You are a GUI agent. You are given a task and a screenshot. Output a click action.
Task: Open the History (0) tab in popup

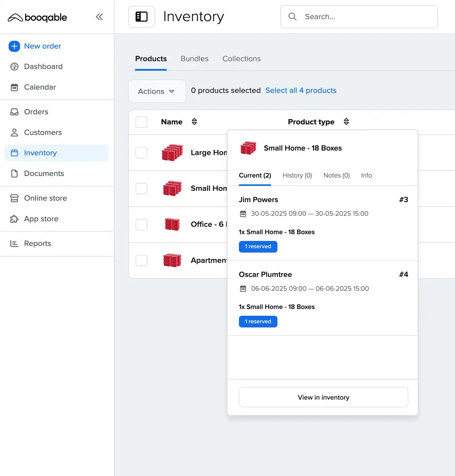pos(297,175)
